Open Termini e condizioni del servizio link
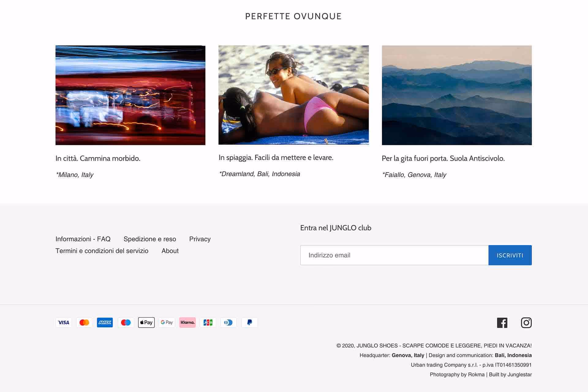588x392 pixels. (x=102, y=251)
